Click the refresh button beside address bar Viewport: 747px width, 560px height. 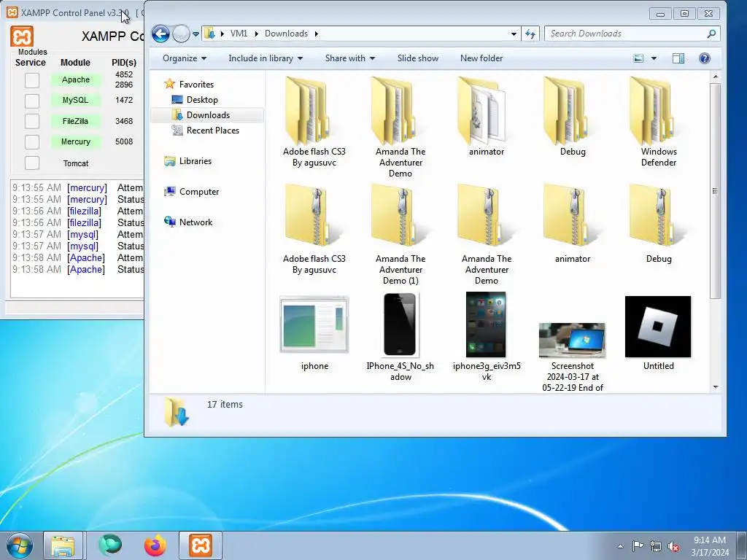click(x=530, y=34)
